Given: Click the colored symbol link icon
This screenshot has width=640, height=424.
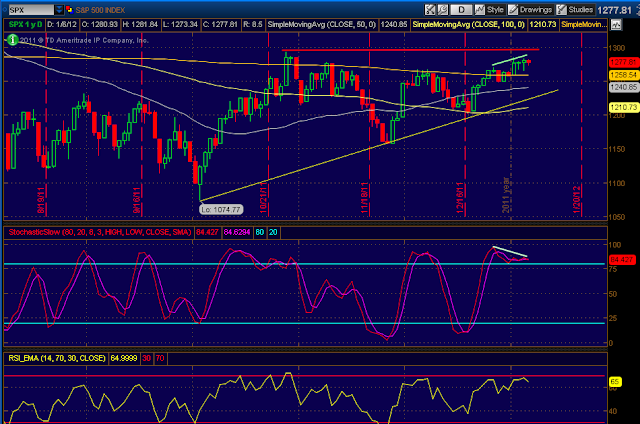Looking at the screenshot, I should (69, 10).
